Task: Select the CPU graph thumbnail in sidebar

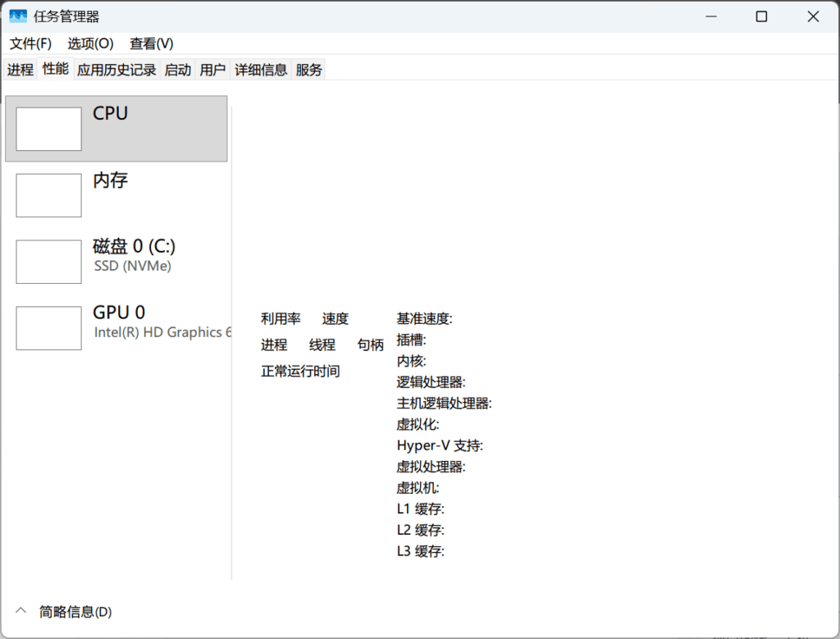Action: 48,128
